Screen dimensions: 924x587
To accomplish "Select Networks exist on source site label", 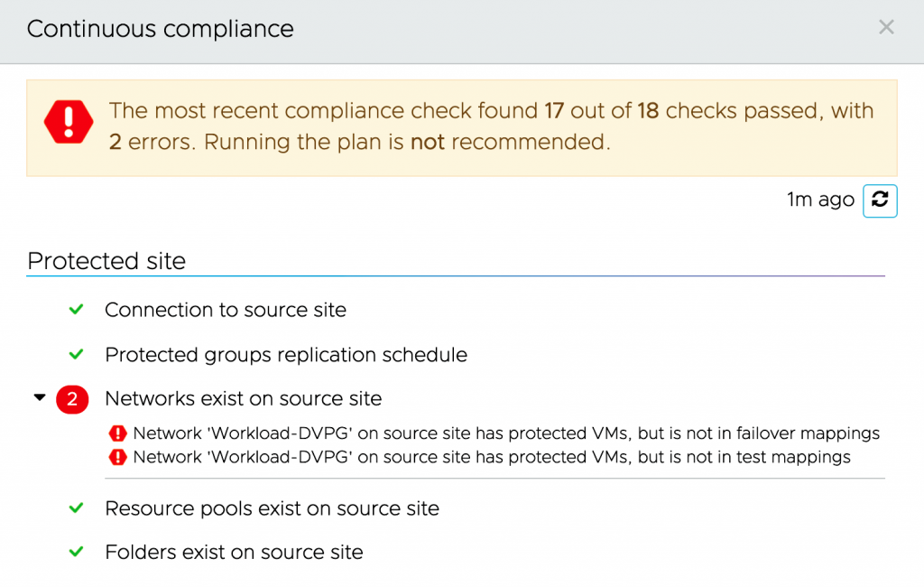I will 243,398.
